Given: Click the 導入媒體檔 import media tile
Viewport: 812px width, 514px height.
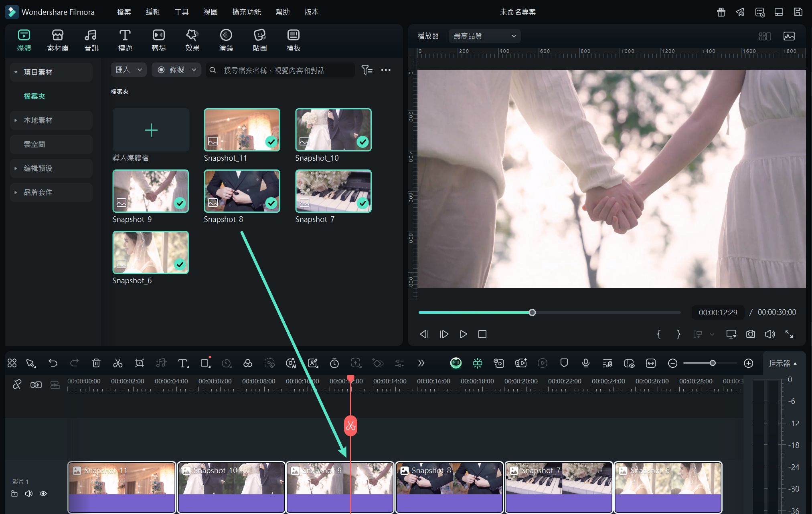Looking at the screenshot, I should [x=151, y=130].
